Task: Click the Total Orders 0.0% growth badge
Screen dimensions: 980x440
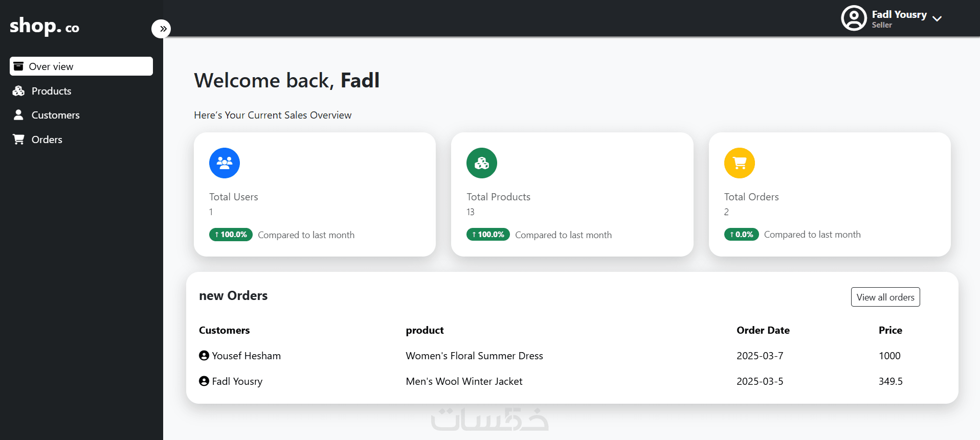Action: [x=741, y=235]
